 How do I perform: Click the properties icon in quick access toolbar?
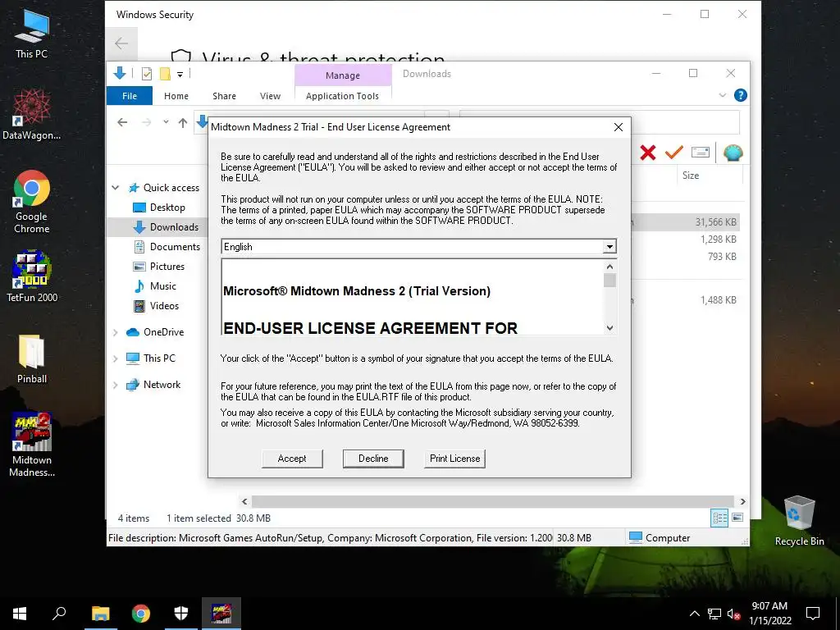pos(146,74)
